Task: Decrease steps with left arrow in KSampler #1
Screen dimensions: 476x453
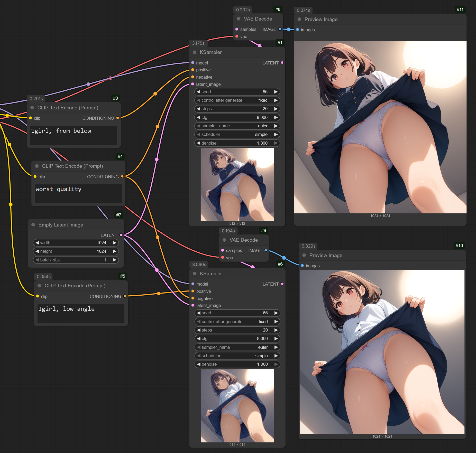Action: point(198,109)
